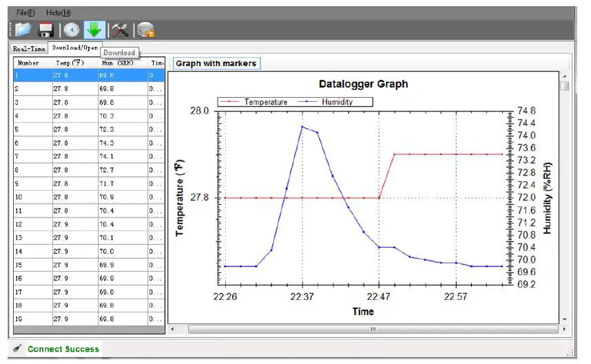Image resolution: width=591 pixels, height=364 pixels.
Task: Click the database help icon
Action: (146, 30)
